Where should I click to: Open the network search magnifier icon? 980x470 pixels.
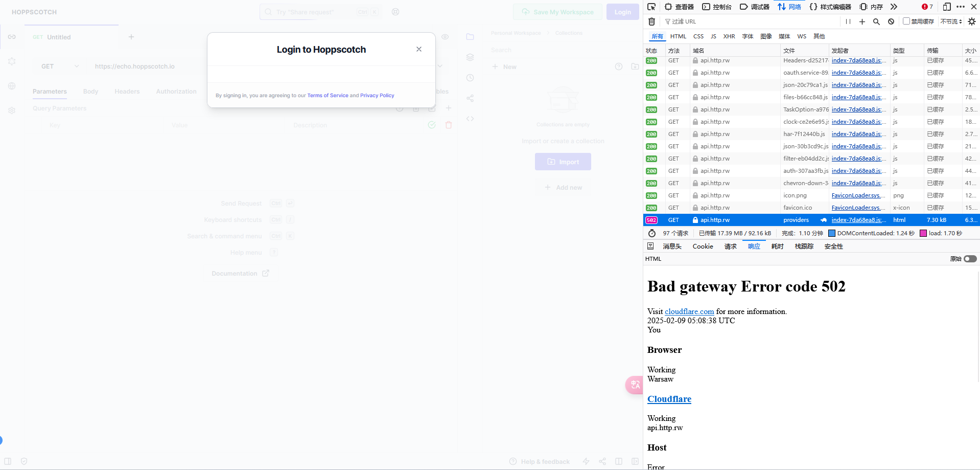pos(876,21)
